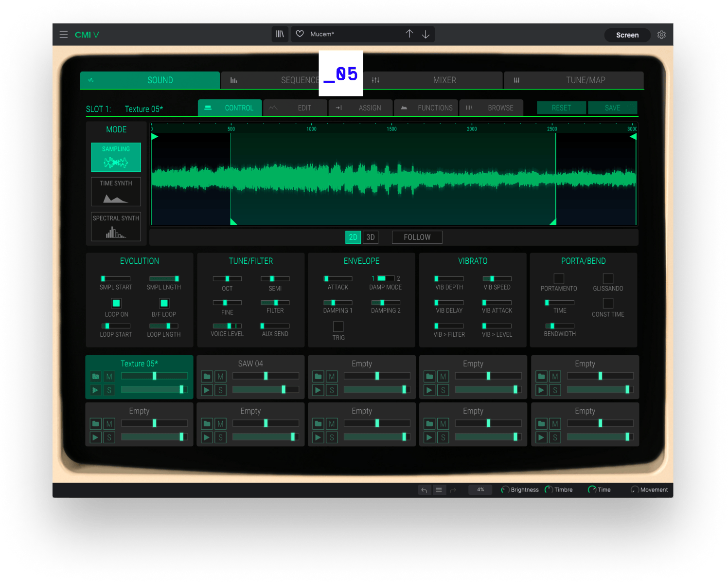728x582 pixels.
Task: Enable PORTAMENTO checkbox
Action: click(559, 278)
